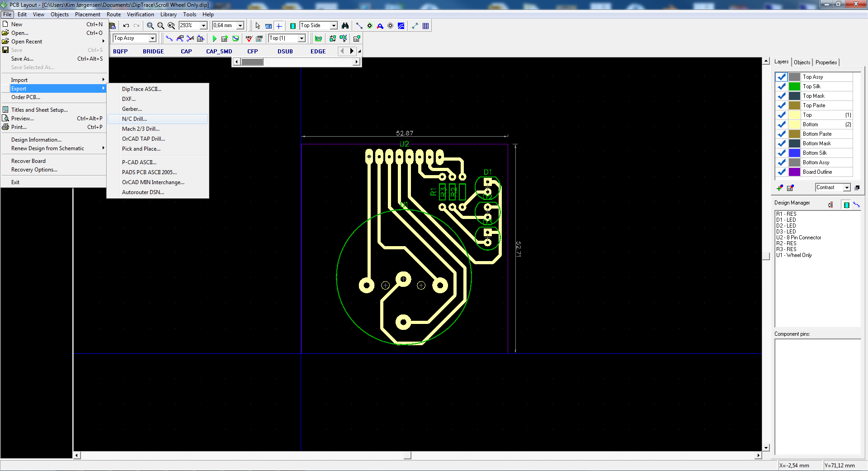The width and height of the screenshot is (868, 471).
Task: Open the Top (1) signal layer dropdown
Action: tap(302, 38)
